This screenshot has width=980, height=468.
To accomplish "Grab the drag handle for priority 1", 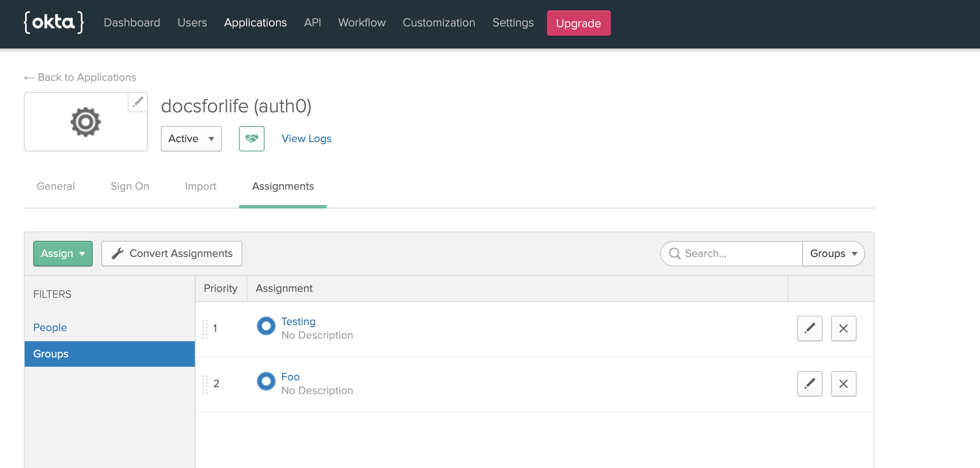I will 205,329.
